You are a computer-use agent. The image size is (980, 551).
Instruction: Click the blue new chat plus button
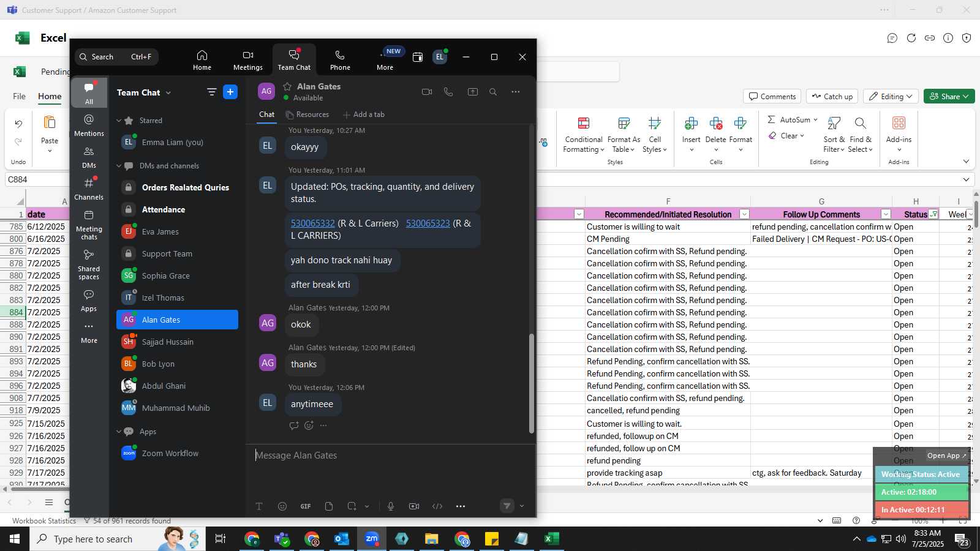coord(230,92)
